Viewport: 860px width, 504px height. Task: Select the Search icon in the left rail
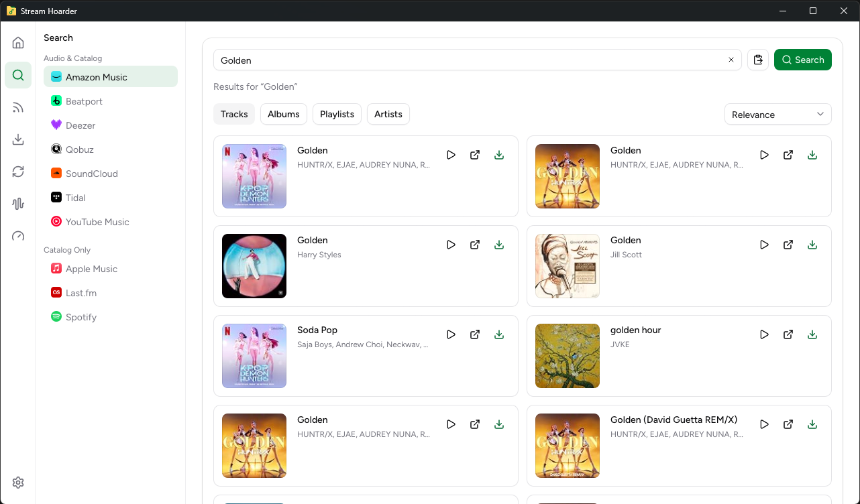pos(18,75)
